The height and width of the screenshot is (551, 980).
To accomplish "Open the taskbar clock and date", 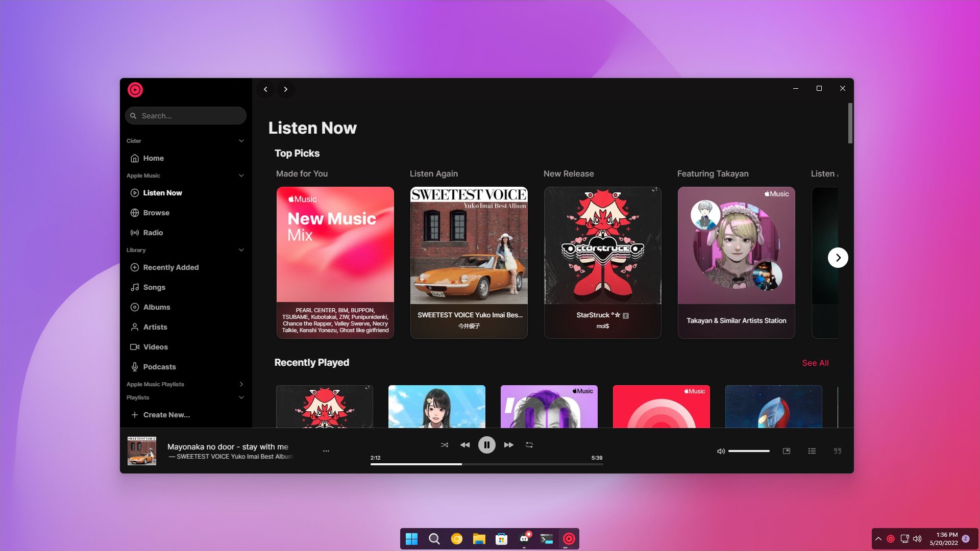I will [x=944, y=539].
